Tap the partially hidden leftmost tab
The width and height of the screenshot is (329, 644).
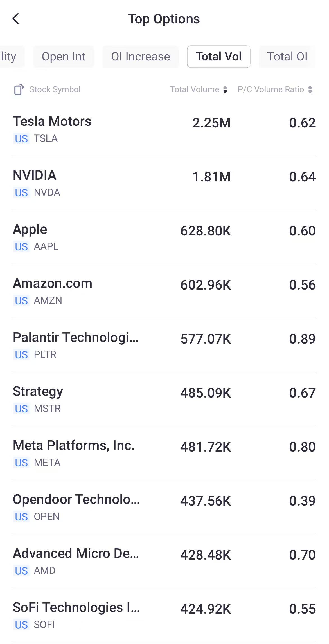[x=9, y=57]
